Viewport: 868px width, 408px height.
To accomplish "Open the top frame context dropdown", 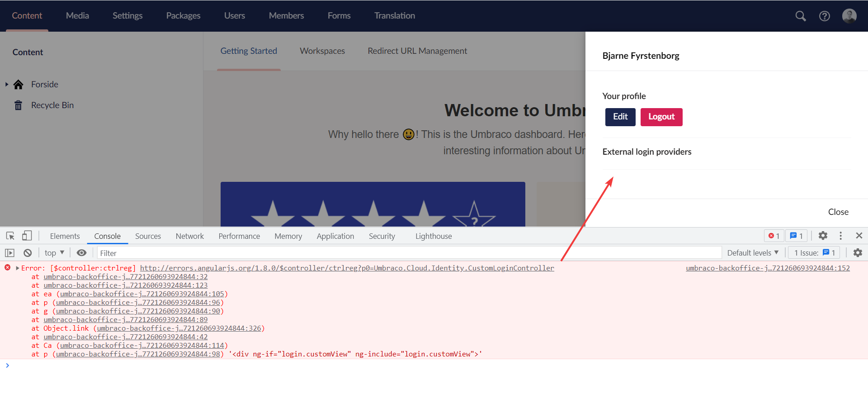I will pyautogui.click(x=53, y=252).
